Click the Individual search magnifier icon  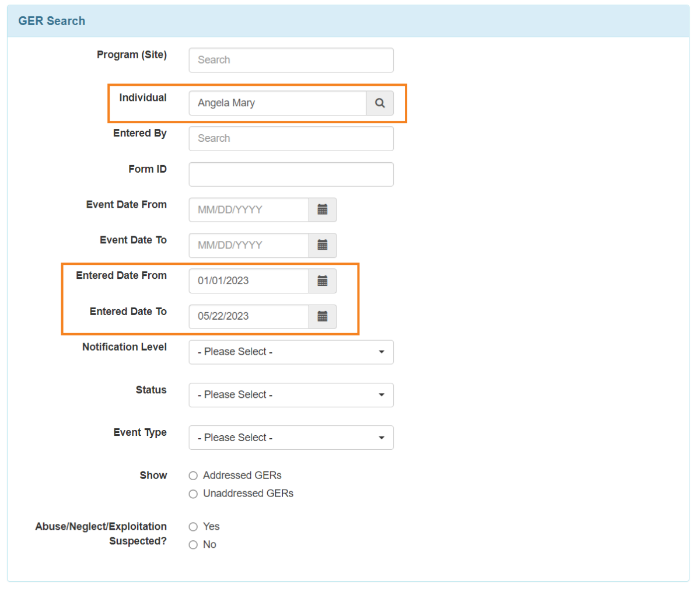pos(380,103)
